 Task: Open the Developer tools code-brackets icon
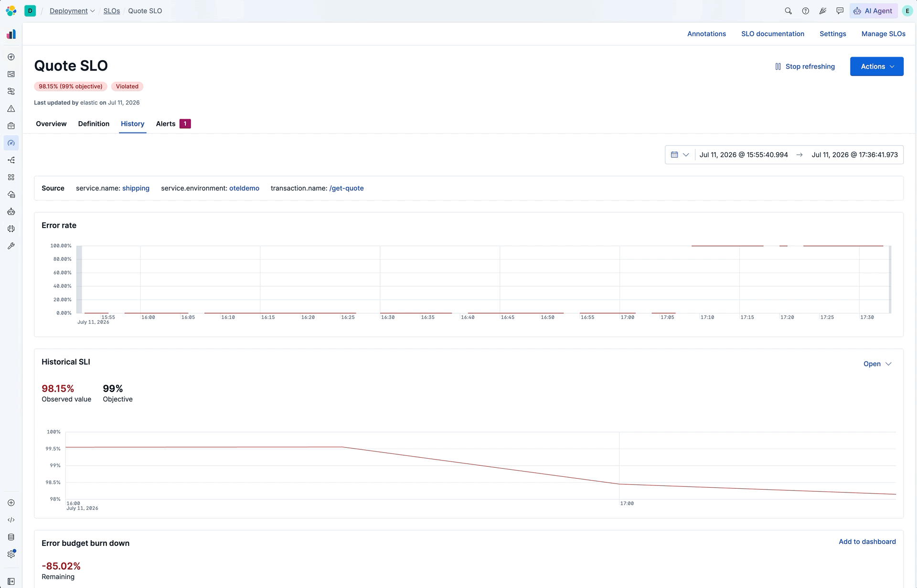11,520
